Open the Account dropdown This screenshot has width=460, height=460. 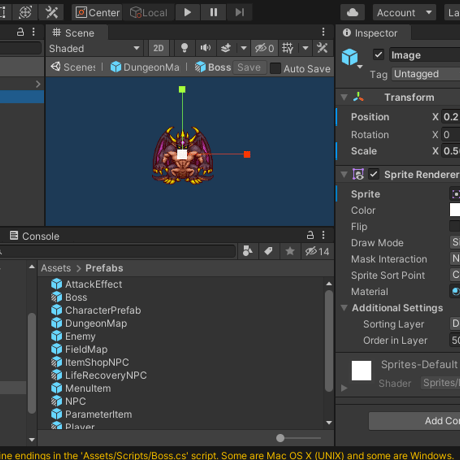[x=404, y=13]
